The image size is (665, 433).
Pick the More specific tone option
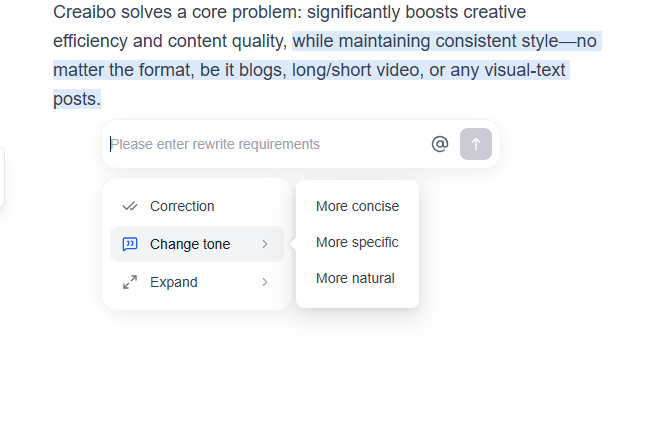click(357, 242)
